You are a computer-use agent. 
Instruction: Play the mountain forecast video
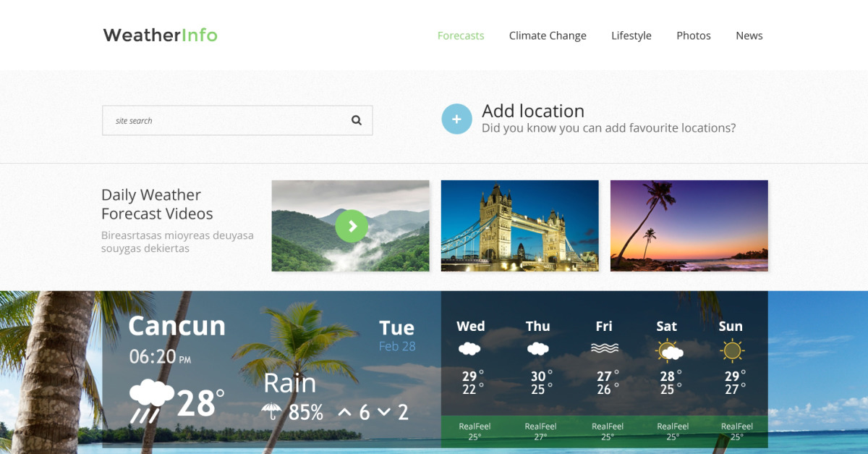[x=352, y=226]
